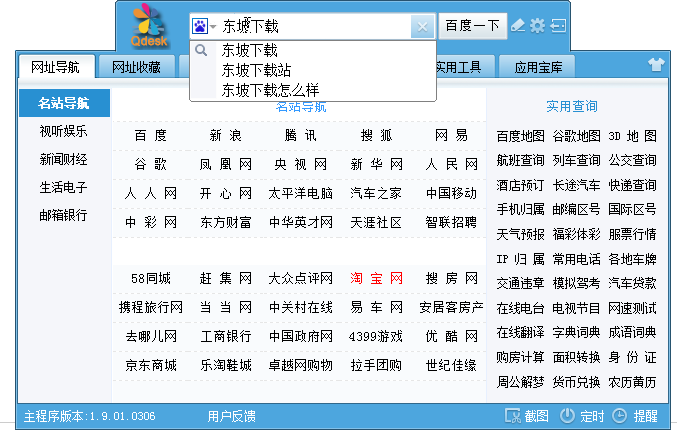Switch to 网址导航 tab
The width and height of the screenshot is (677, 433).
(x=57, y=67)
